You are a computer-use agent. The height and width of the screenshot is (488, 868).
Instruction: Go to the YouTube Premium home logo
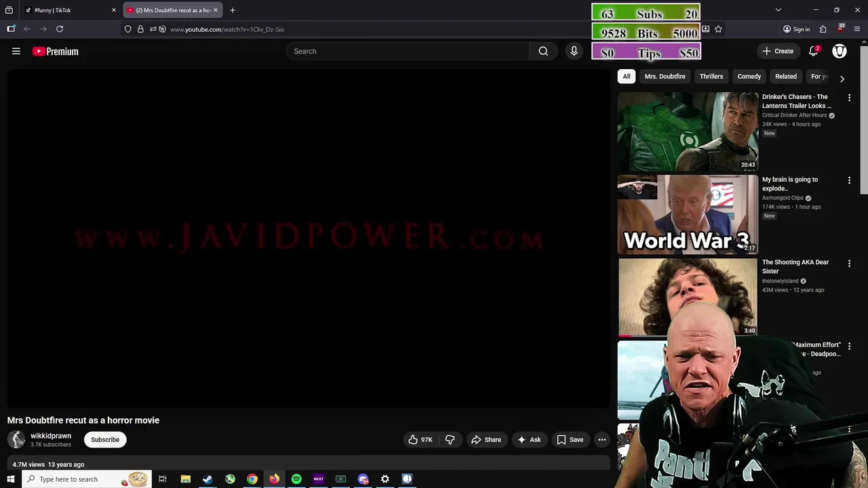coord(56,52)
